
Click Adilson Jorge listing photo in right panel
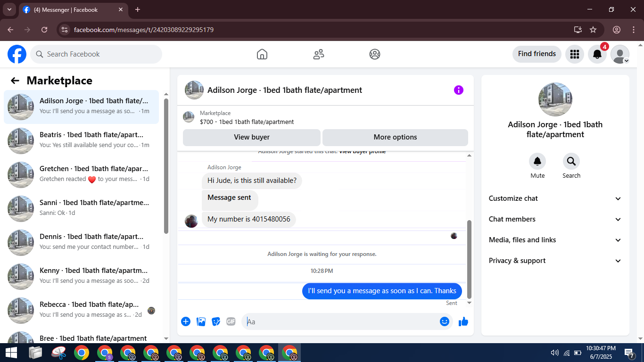tap(555, 99)
